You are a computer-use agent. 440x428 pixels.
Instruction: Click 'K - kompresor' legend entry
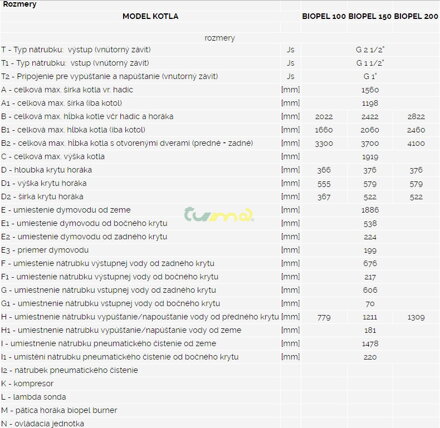click(27, 383)
